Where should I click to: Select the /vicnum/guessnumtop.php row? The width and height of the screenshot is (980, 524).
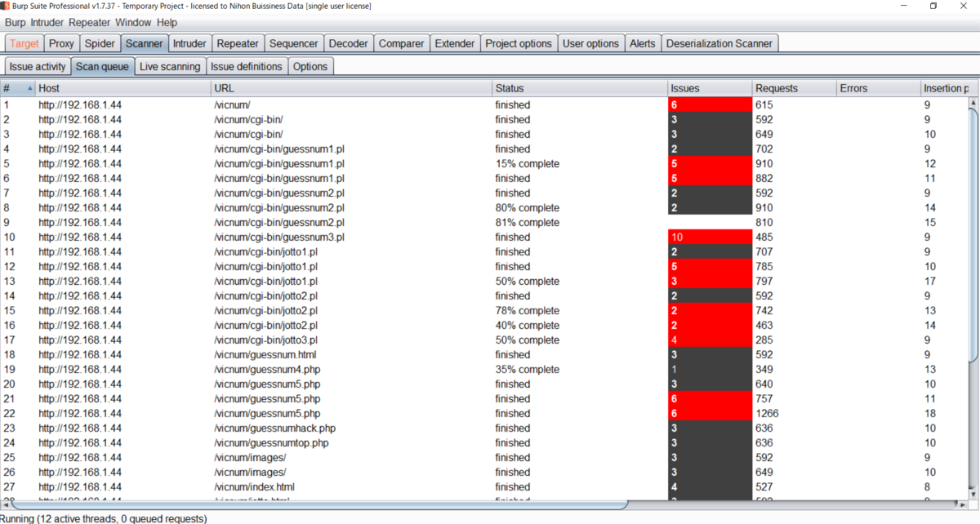click(484, 443)
